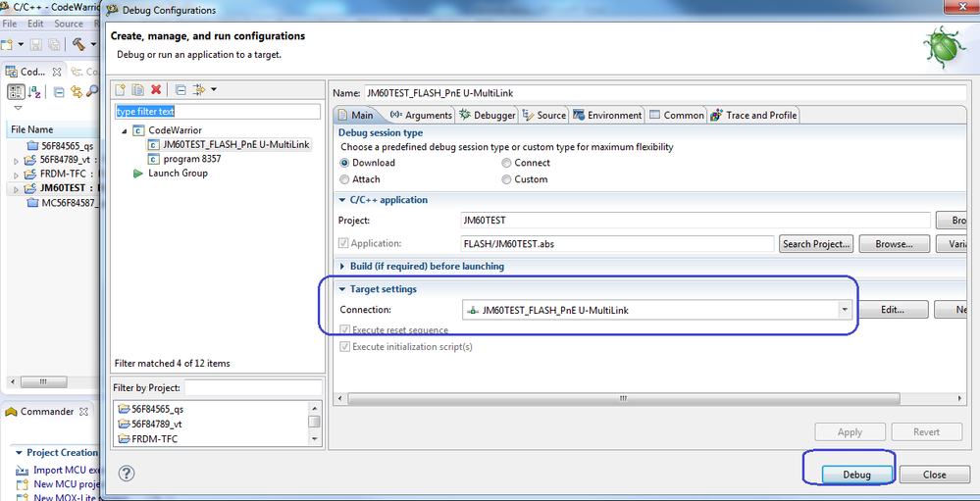Click Link with Editor arrows icon

pos(77,92)
